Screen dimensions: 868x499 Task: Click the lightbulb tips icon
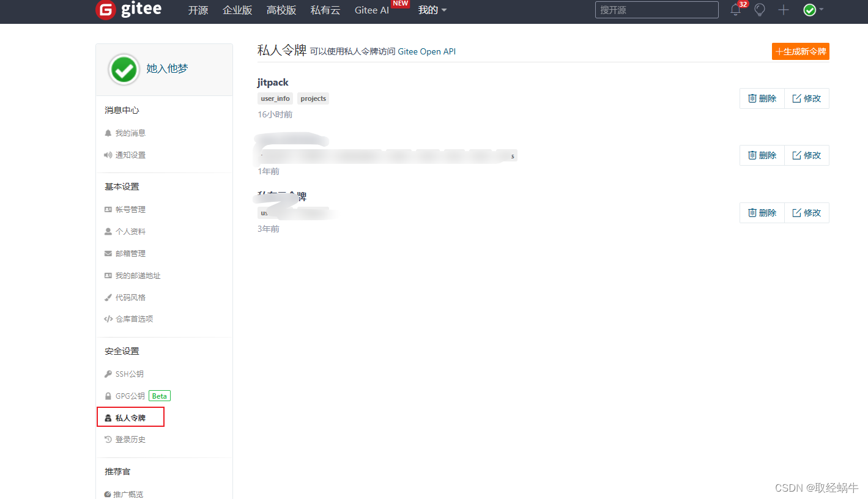pyautogui.click(x=760, y=10)
